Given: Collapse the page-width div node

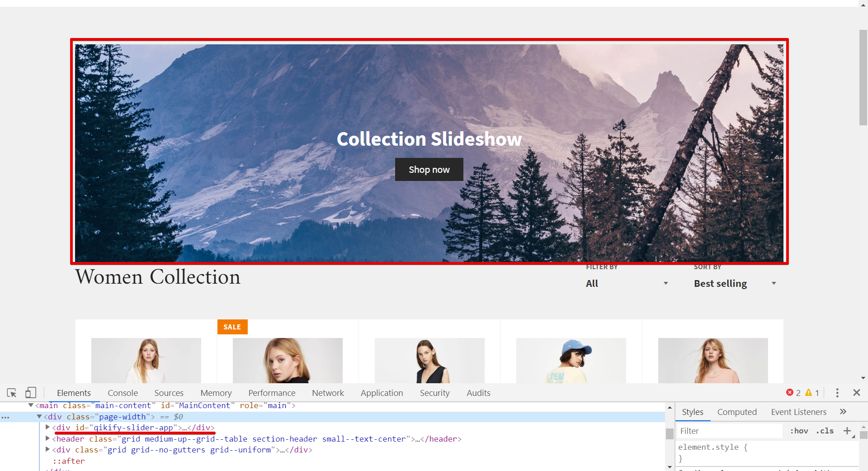Looking at the screenshot, I should coord(39,417).
